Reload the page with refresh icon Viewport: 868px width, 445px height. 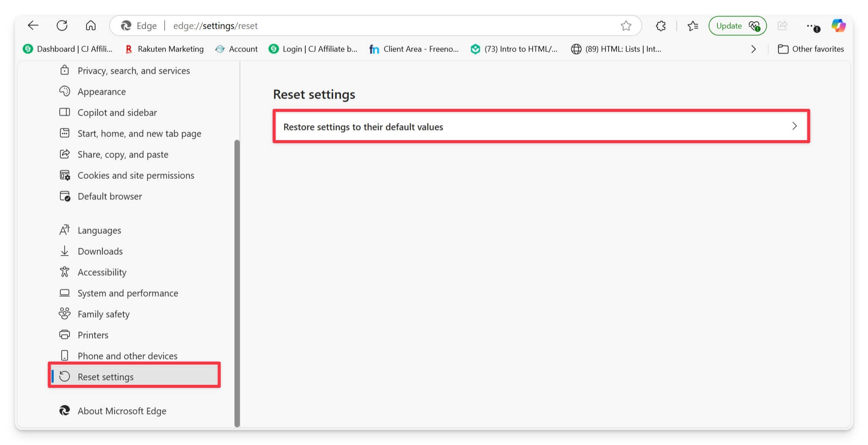pos(62,25)
